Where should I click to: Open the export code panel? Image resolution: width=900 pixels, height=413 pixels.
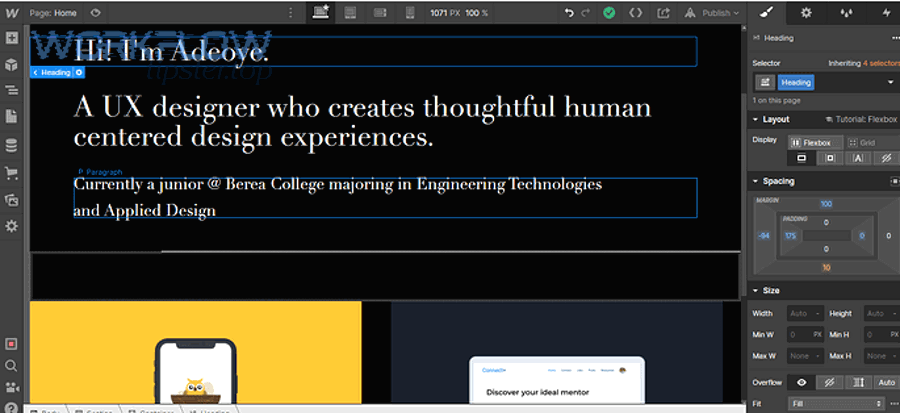pyautogui.click(x=635, y=13)
